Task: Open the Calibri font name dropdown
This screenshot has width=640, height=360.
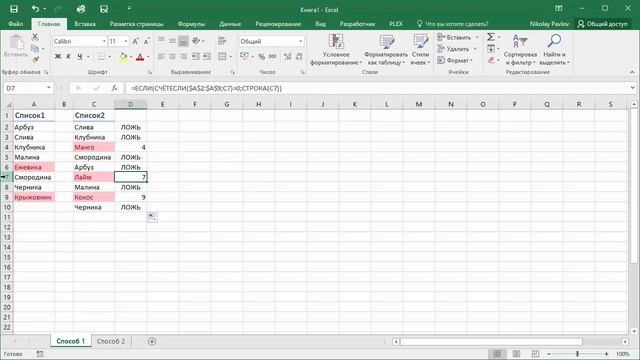Action: pyautogui.click(x=104, y=41)
